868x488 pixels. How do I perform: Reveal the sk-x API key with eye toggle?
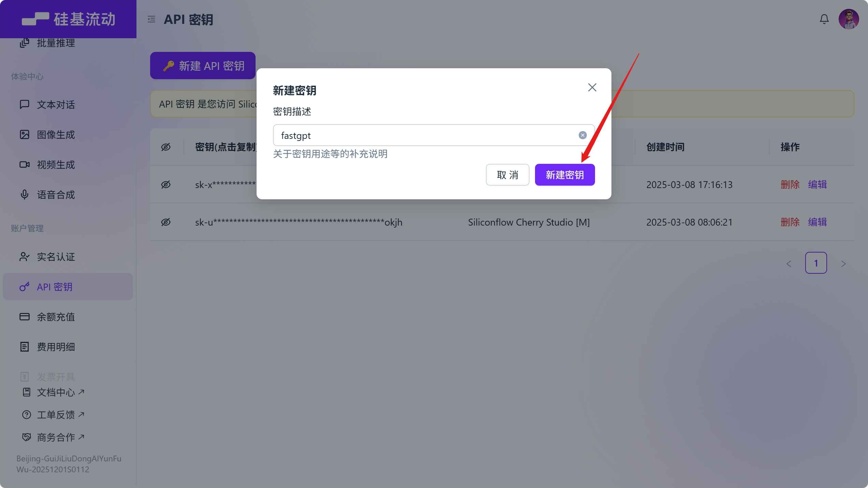tap(165, 184)
